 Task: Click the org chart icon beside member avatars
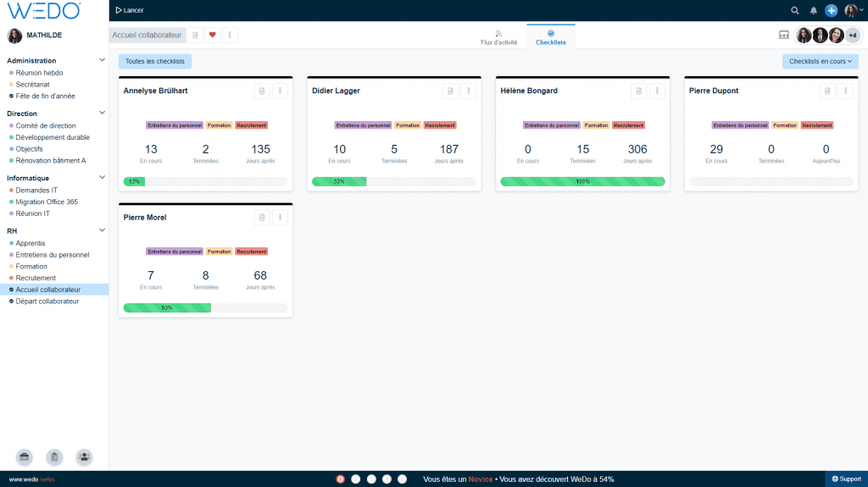click(783, 35)
